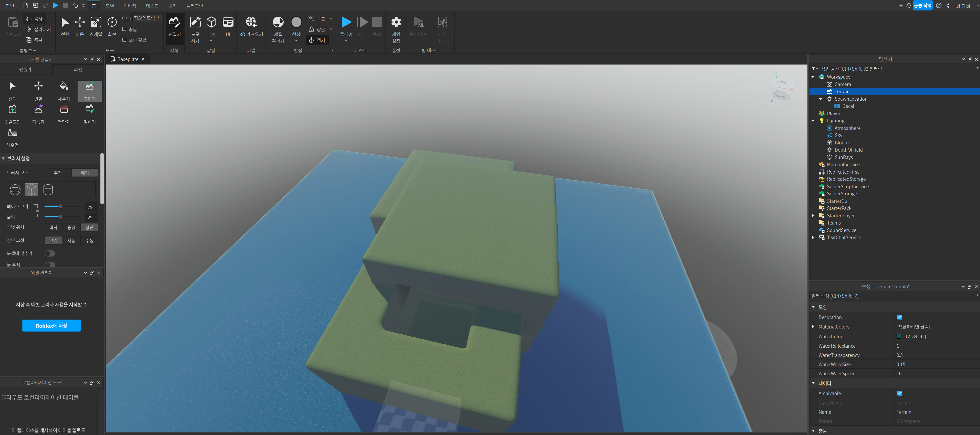Switch to the Create (만들기) tab

[x=25, y=70]
